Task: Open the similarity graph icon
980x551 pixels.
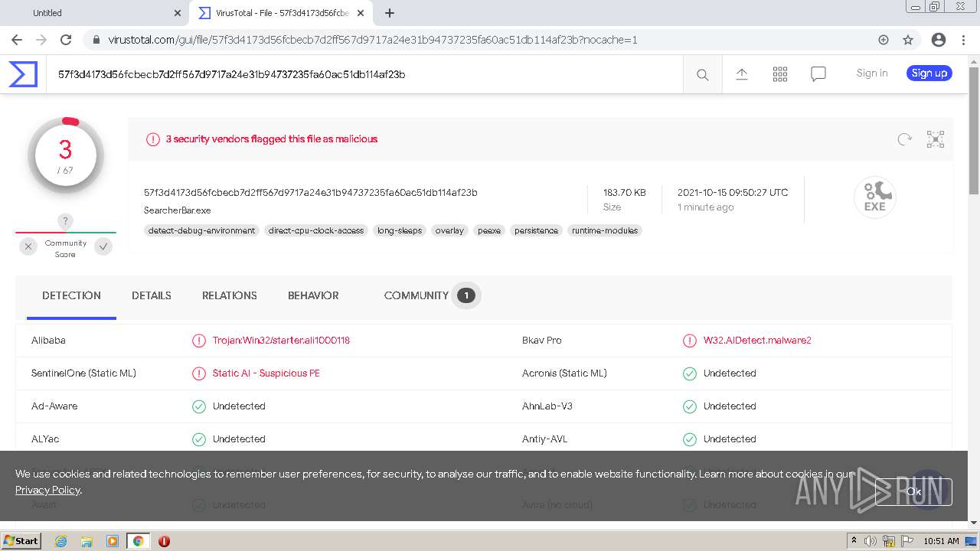Action: click(x=935, y=139)
